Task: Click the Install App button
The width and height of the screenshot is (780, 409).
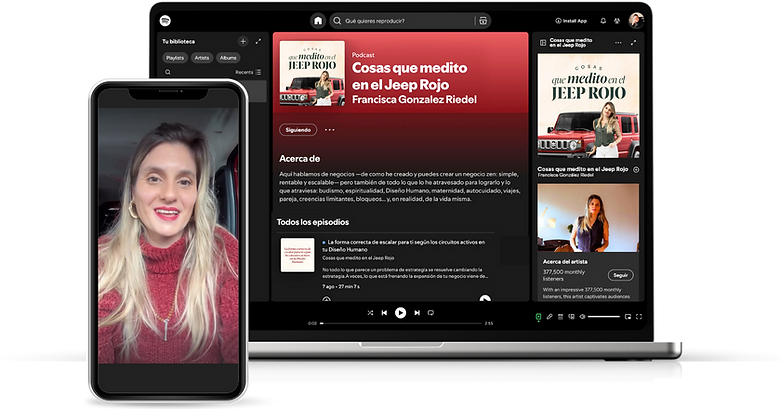Action: pos(571,21)
